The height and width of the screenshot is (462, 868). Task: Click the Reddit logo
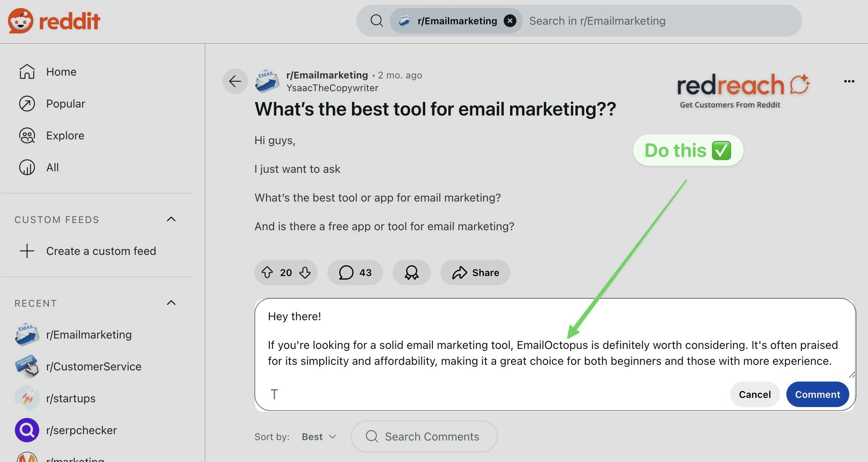(x=54, y=21)
